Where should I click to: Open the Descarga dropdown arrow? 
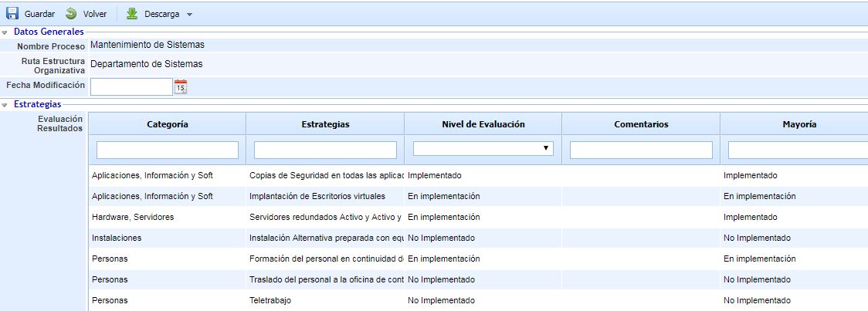click(190, 15)
